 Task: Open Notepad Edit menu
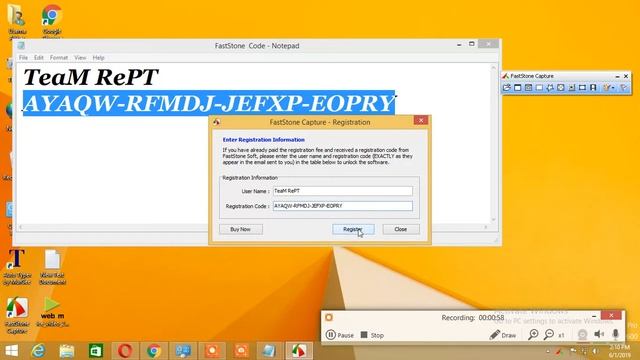[39, 58]
